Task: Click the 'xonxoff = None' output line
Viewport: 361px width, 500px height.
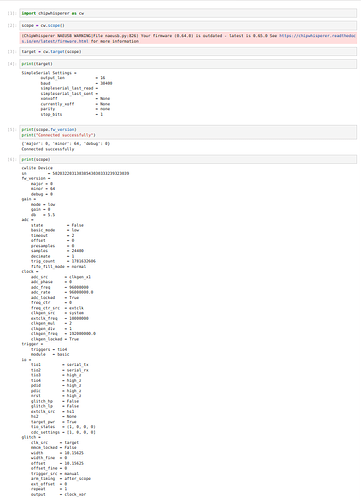Action: 75,99
